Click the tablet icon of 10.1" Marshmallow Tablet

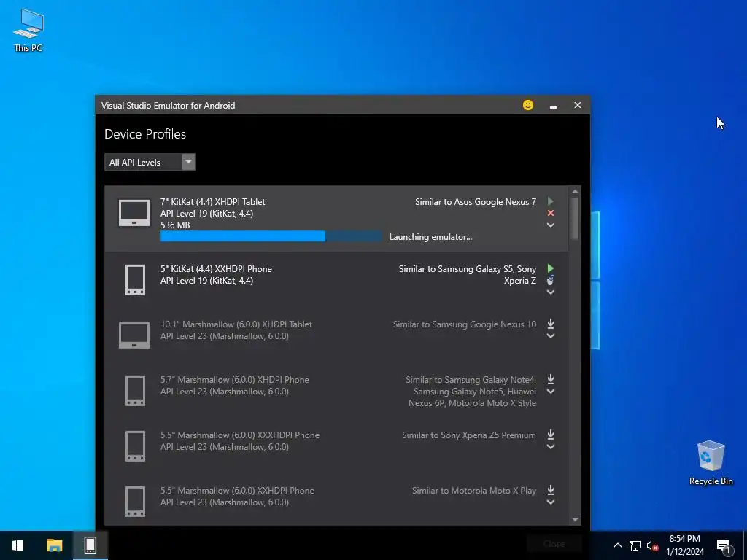point(134,335)
